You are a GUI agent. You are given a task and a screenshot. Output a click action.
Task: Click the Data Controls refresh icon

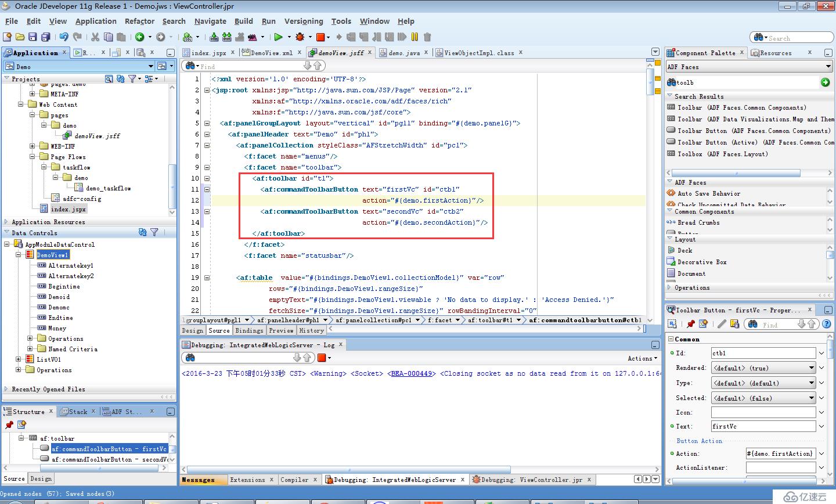143,232
